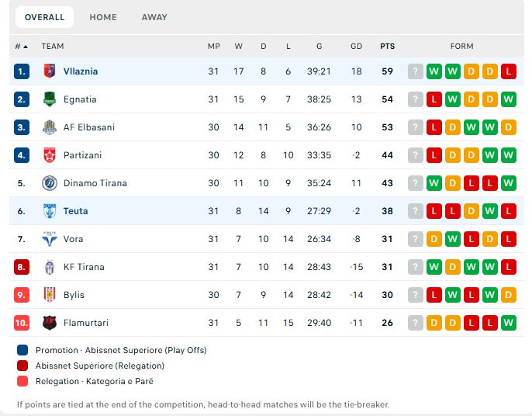The height and width of the screenshot is (416, 532).
Task: Click the Dinamo Tirana round logo
Action: coord(50,183)
